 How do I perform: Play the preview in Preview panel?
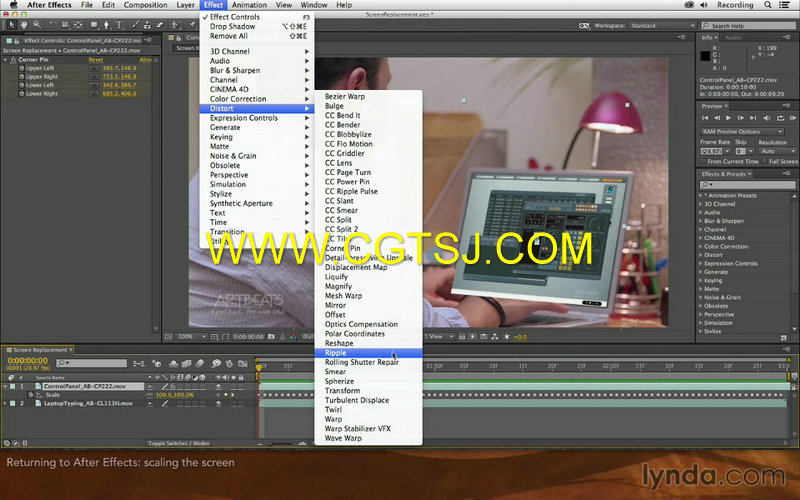point(729,118)
